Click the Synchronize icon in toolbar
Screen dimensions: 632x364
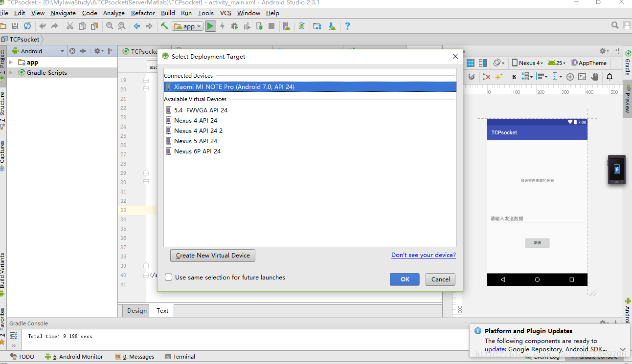click(x=27, y=26)
